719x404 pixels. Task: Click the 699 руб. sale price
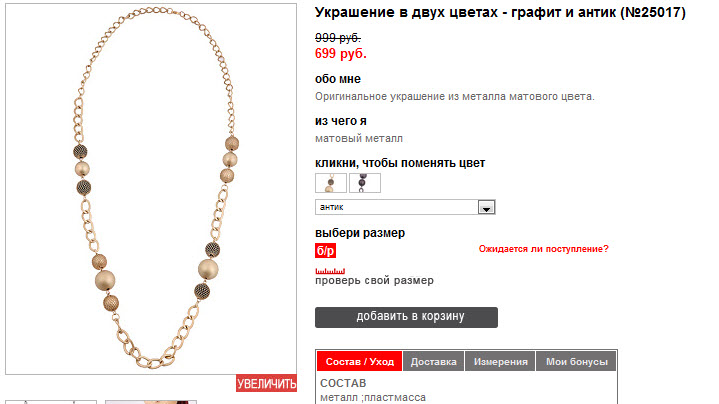pyautogui.click(x=341, y=54)
